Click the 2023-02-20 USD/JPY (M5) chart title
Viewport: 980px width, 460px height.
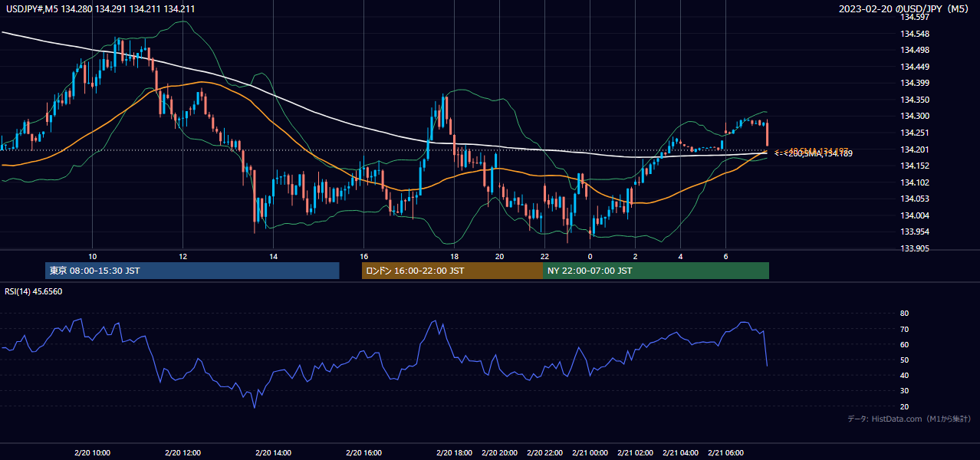tap(904, 9)
